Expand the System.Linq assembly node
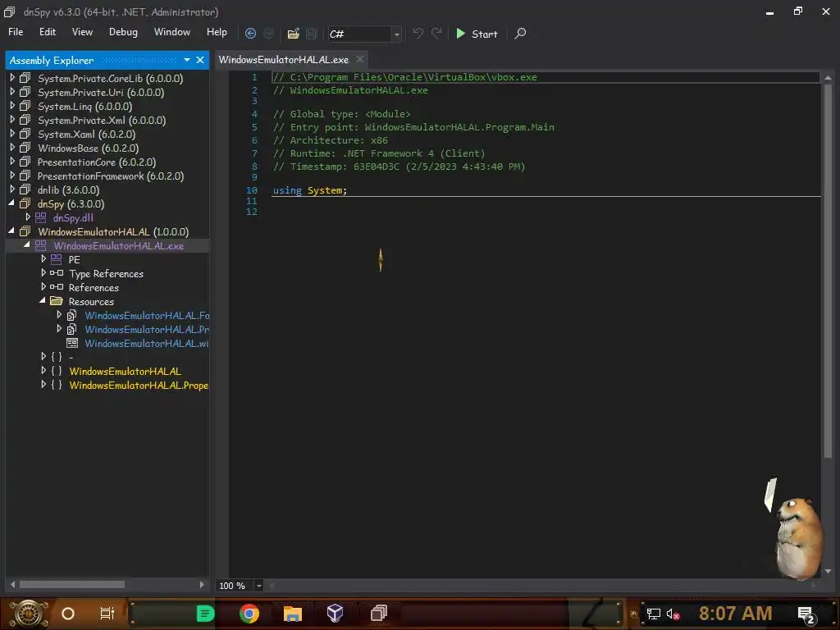The height and width of the screenshot is (630, 840). 12,106
